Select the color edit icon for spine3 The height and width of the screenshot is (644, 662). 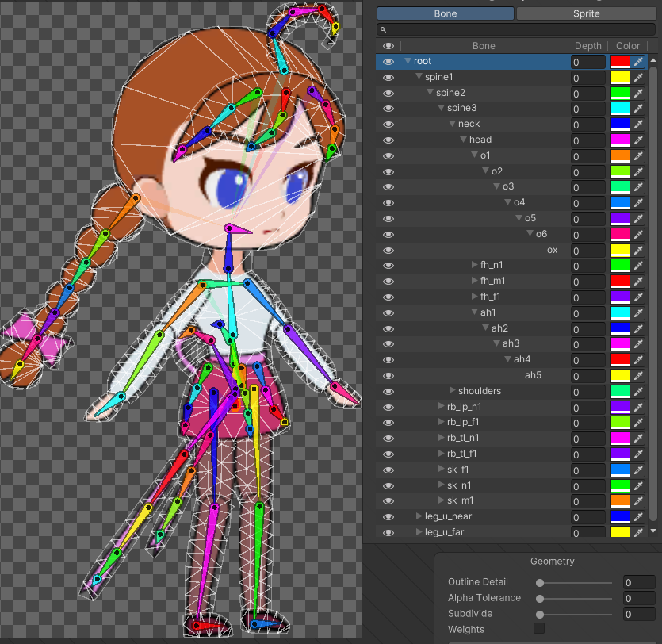click(638, 108)
